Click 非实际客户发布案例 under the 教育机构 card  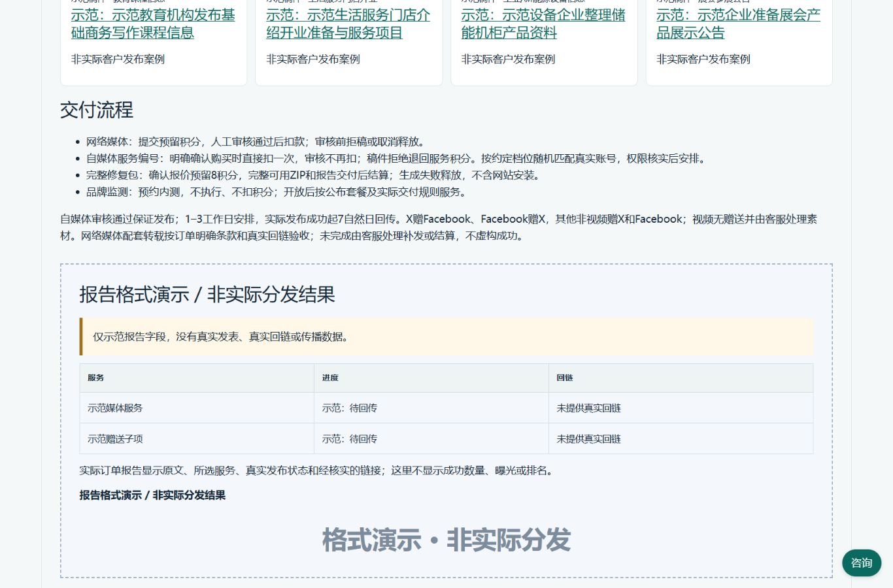[118, 59]
